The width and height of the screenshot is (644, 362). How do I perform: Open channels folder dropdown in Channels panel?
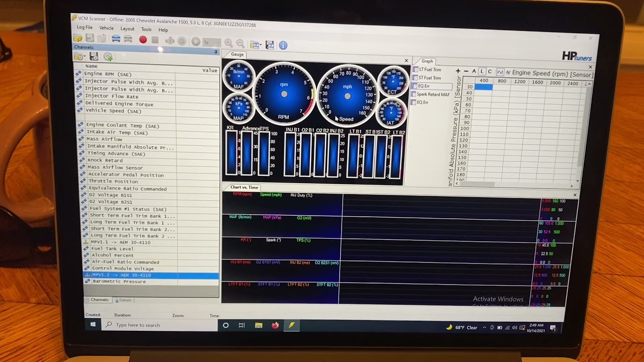click(x=79, y=57)
